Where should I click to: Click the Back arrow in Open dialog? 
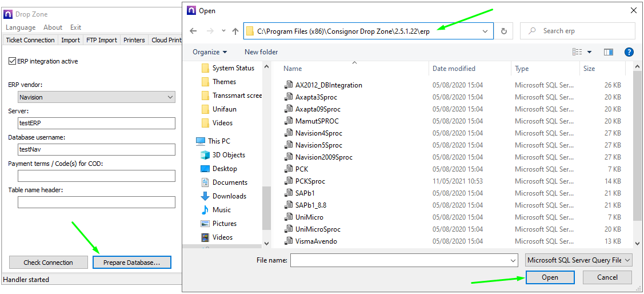193,31
